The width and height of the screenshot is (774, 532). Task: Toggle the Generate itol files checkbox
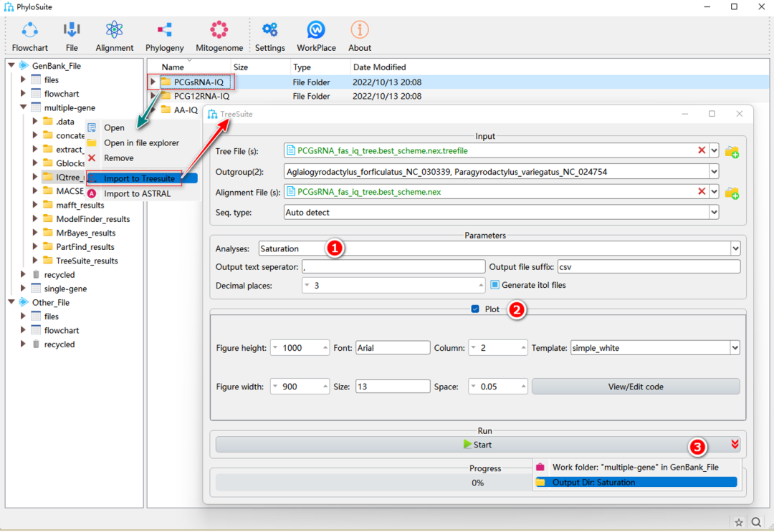coord(494,285)
